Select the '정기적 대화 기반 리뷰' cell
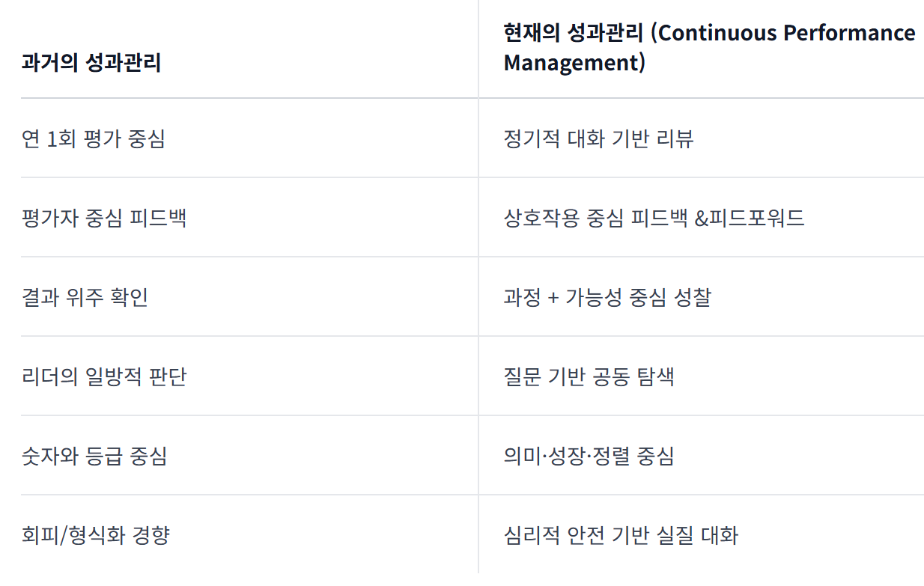The width and height of the screenshot is (924, 586). [x=598, y=139]
